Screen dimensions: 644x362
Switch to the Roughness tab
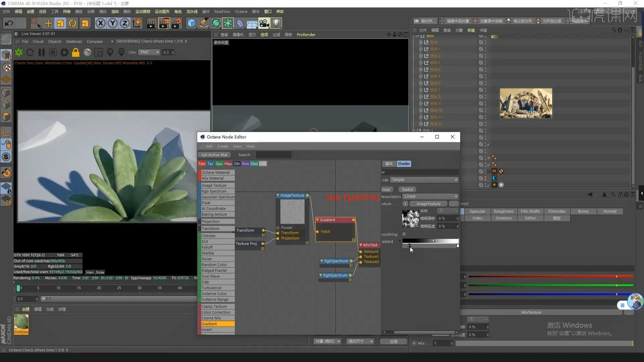point(503,211)
